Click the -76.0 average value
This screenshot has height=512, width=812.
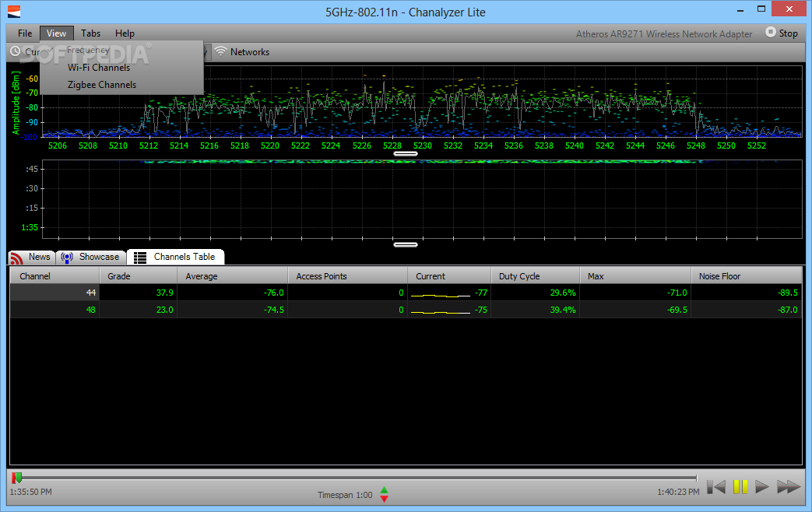pyautogui.click(x=273, y=293)
